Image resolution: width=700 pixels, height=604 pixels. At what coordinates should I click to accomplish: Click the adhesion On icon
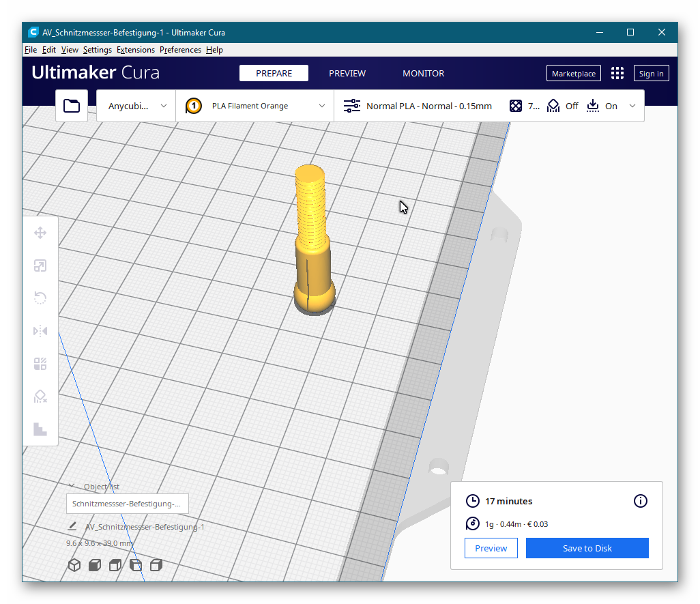click(x=592, y=106)
